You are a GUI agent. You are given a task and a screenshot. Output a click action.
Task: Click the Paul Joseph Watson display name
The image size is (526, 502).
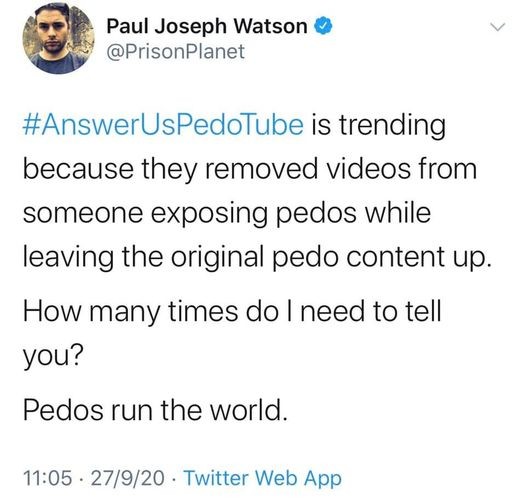point(207,27)
